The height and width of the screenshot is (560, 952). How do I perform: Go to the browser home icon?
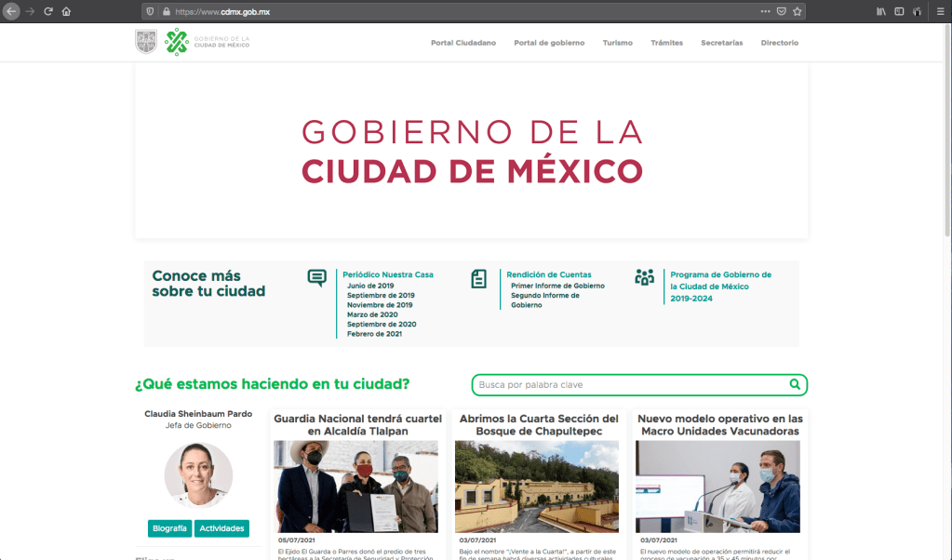click(x=66, y=11)
